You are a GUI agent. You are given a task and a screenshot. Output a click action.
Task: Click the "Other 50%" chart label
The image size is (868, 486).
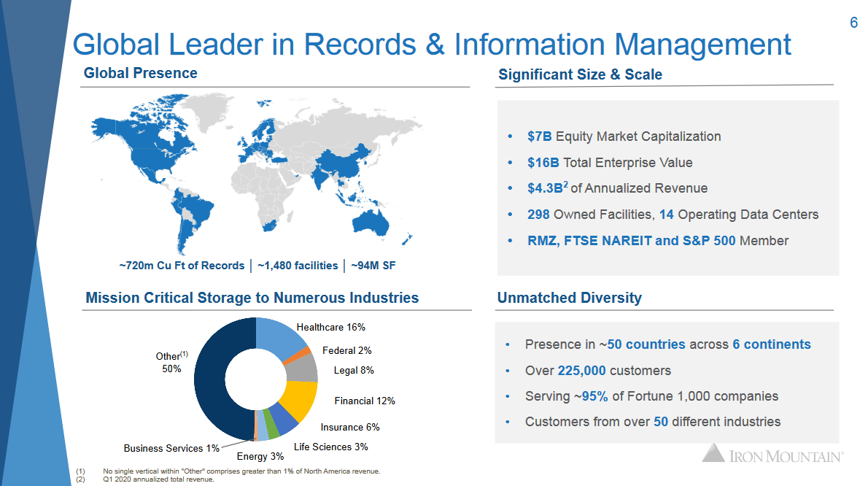(x=171, y=363)
